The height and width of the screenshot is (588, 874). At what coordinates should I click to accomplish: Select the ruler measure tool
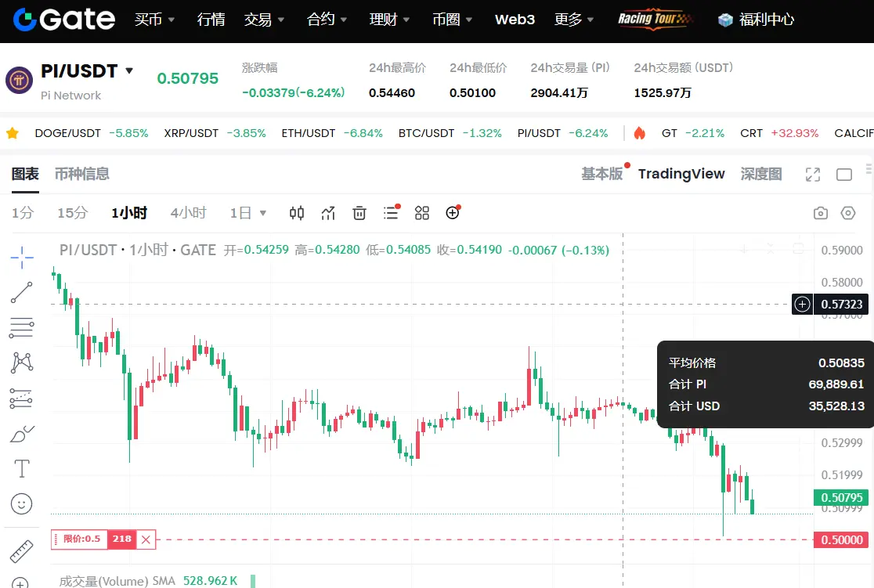22,551
